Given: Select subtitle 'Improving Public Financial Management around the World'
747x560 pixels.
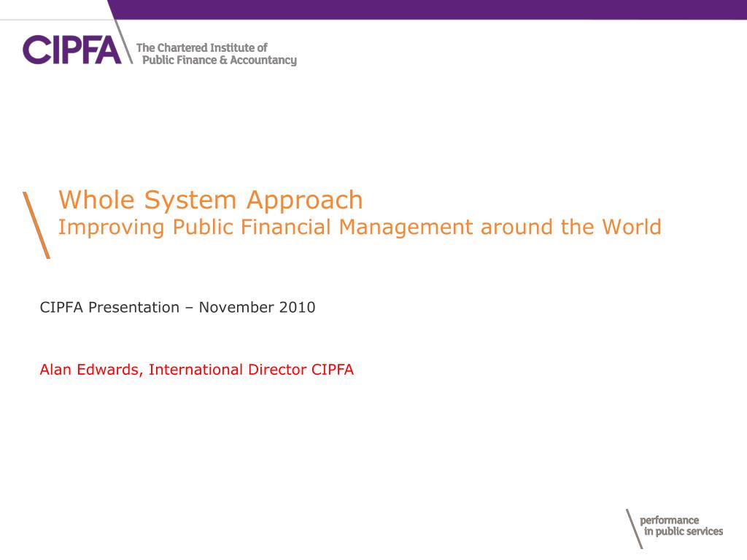Looking at the screenshot, I should click(x=360, y=227).
